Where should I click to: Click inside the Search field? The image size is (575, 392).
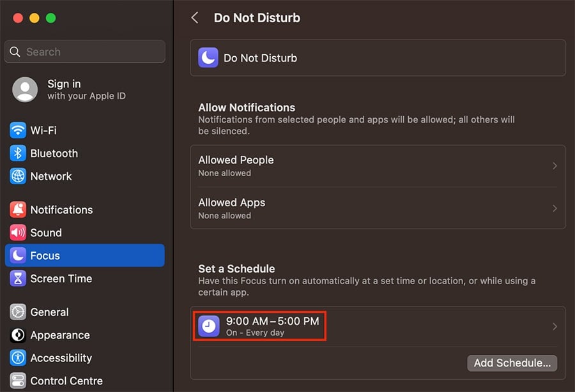(84, 52)
